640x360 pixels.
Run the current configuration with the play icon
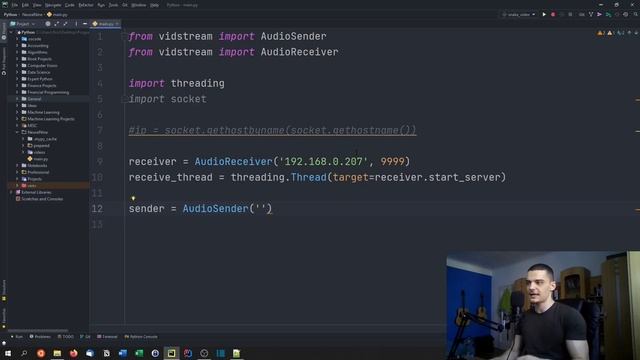(544, 14)
